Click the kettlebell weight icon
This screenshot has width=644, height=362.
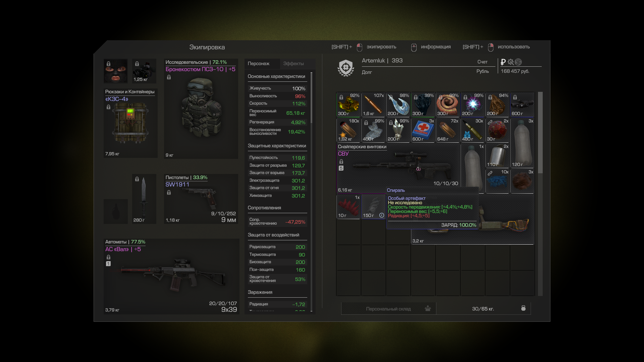523,308
